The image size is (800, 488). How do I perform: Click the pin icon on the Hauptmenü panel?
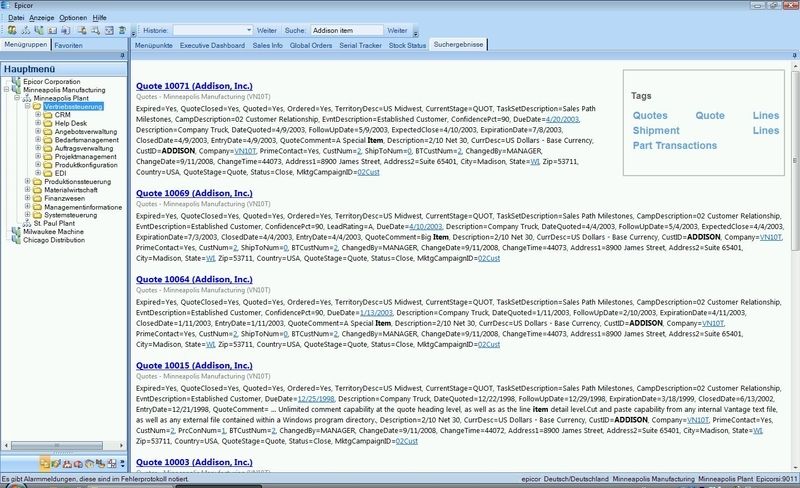(x=122, y=55)
